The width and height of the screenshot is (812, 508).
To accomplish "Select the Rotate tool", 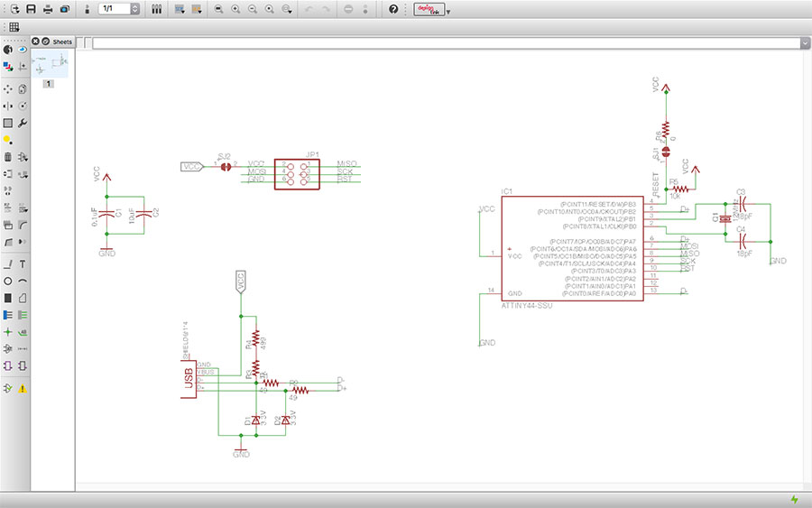I will (x=23, y=106).
